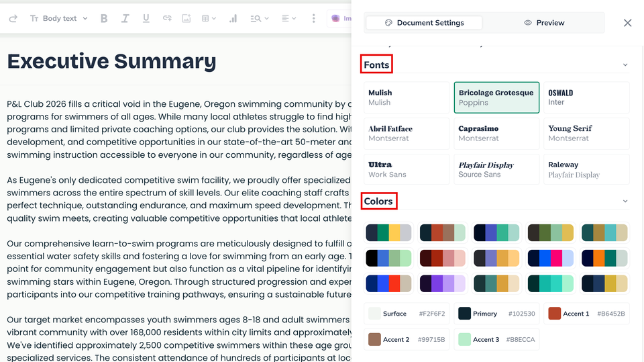Image resolution: width=644 pixels, height=362 pixels.
Task: Select the Oswald and Inter font pairing
Action: pyautogui.click(x=586, y=97)
